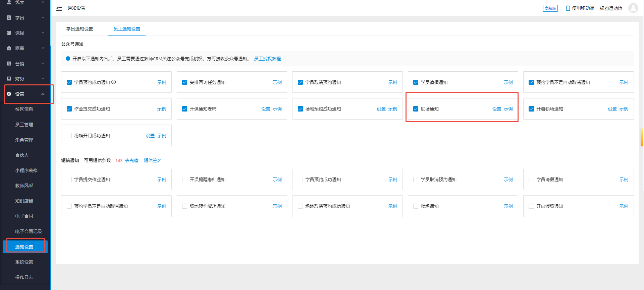Enable 开课提醒老师通知 SMS checkbox

(184, 179)
